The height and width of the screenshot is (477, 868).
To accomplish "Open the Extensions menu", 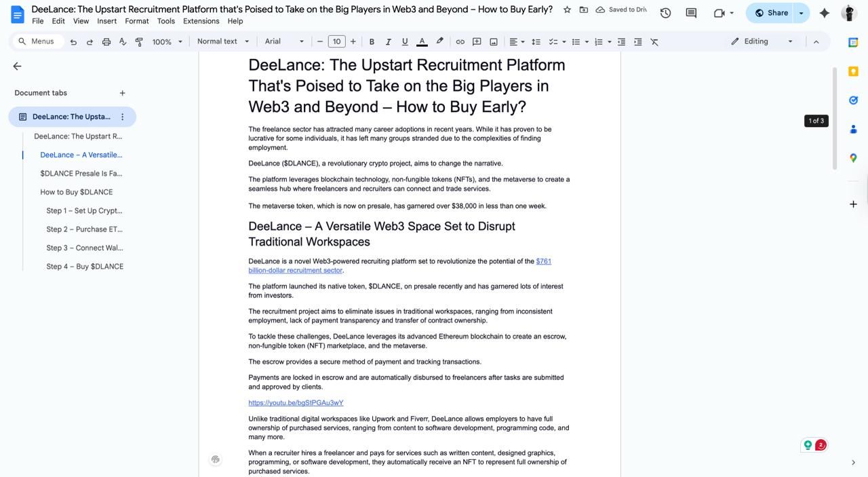I will 201,21.
